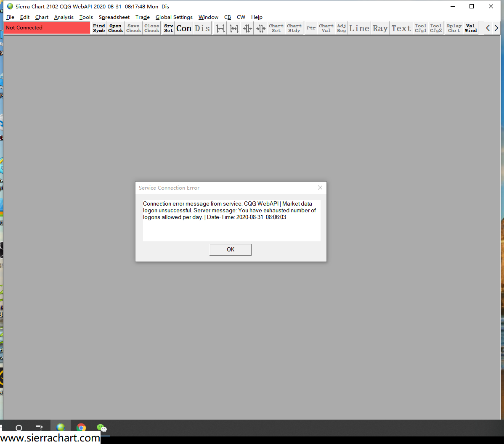Click the Rplay Chrt replay button
The height and width of the screenshot is (444, 504).
point(454,28)
